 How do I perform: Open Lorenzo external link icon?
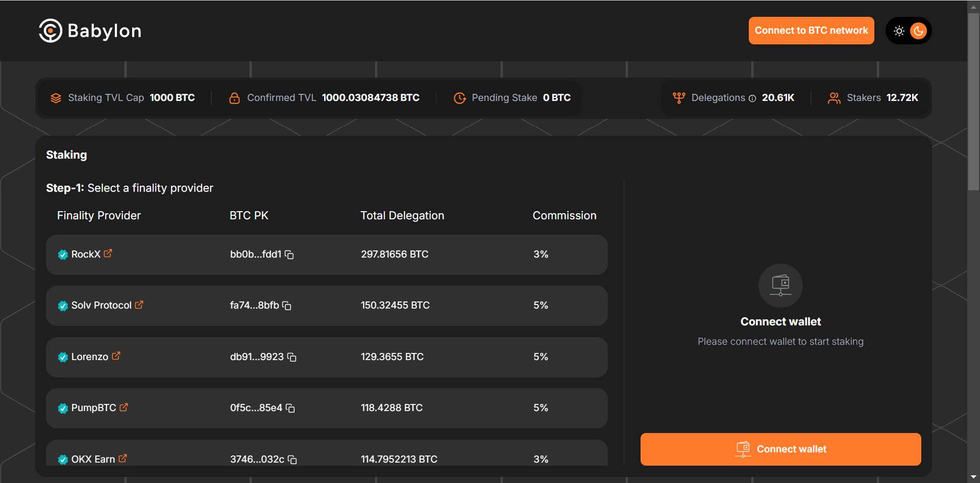[x=116, y=356]
